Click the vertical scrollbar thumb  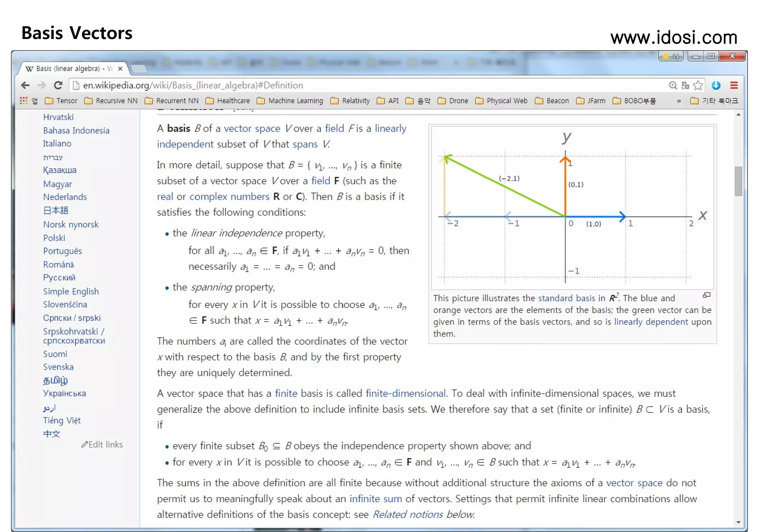pyautogui.click(x=738, y=181)
